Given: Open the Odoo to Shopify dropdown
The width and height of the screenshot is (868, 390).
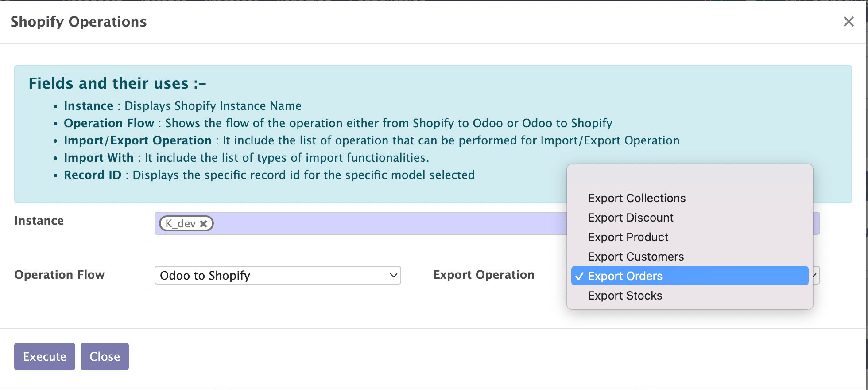Looking at the screenshot, I should (277, 275).
